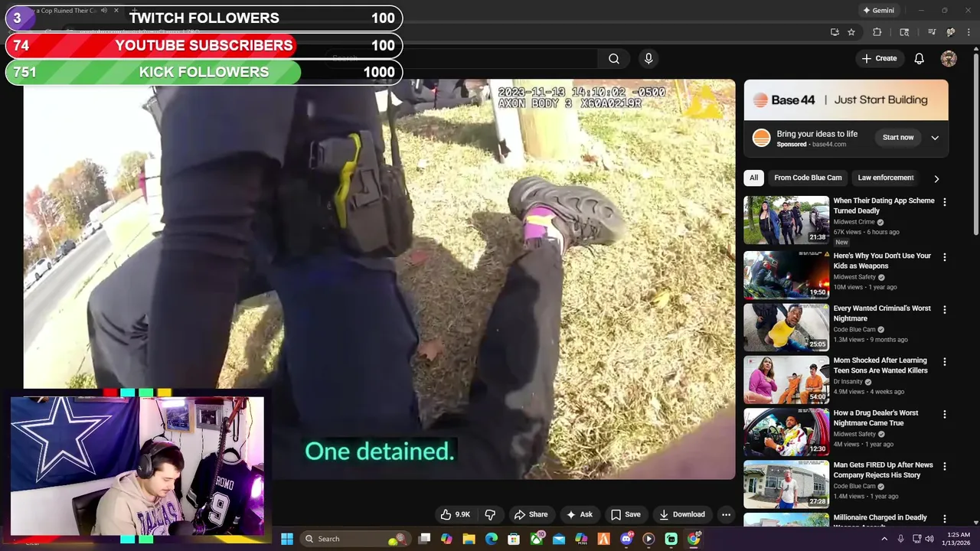Bookmark this page with the star icon
Viewport: 980px width, 551px height.
tap(851, 32)
